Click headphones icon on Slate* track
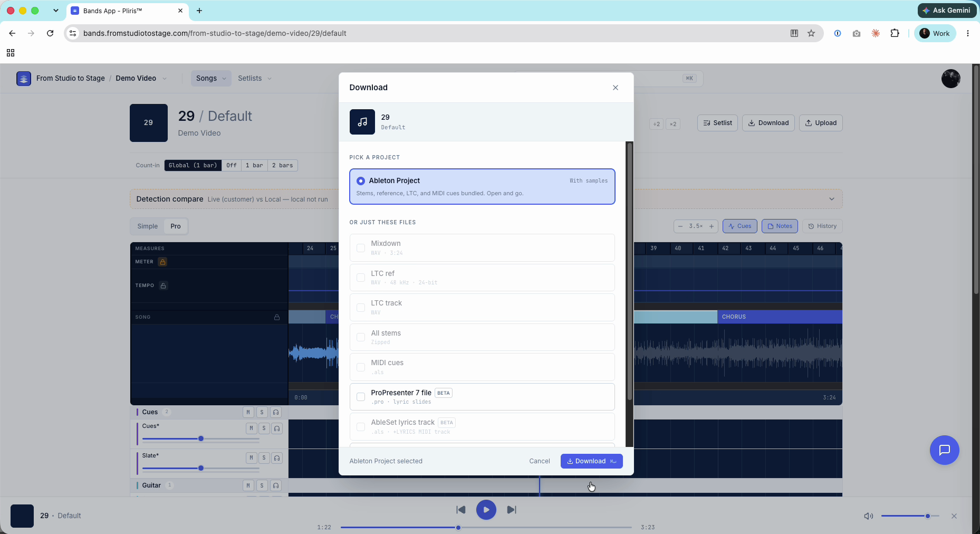Viewport: 980px width, 534px height. pyautogui.click(x=277, y=458)
